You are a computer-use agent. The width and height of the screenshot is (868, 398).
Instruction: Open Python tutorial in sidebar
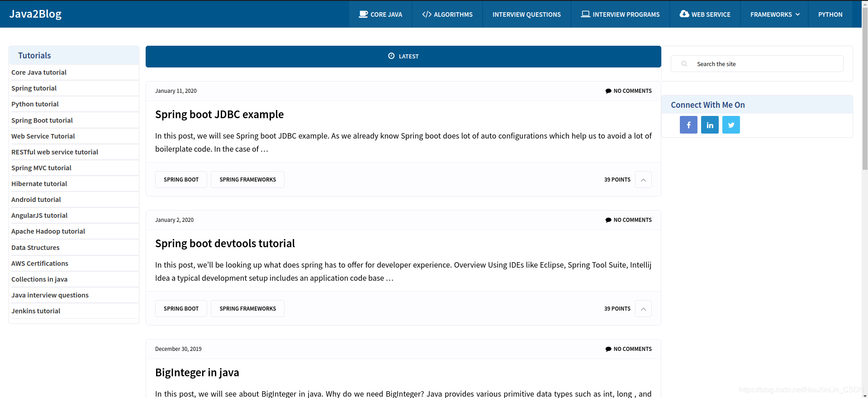pyautogui.click(x=35, y=104)
